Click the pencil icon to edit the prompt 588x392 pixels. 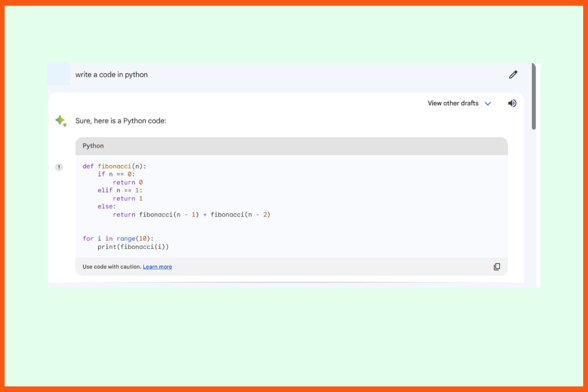coord(513,74)
